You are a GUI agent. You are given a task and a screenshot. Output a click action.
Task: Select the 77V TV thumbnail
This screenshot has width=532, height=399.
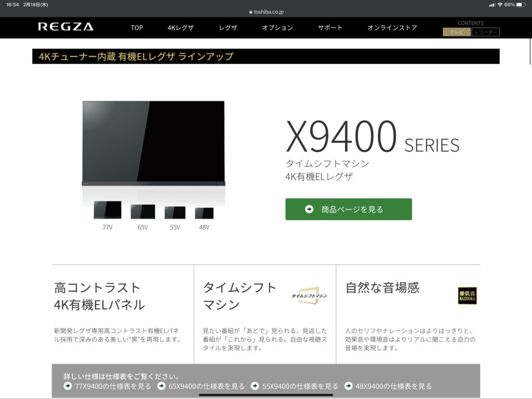click(x=108, y=210)
